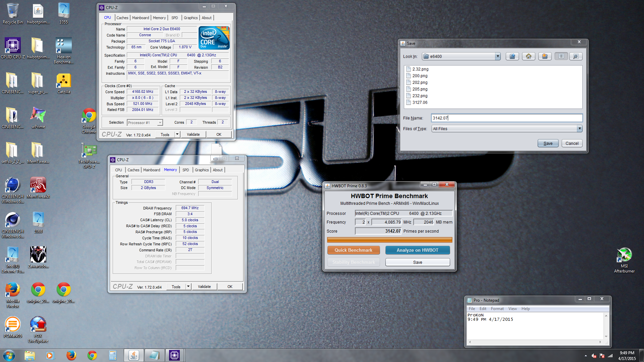644x362 pixels.
Task: Switch Save dialog to List view
Action: click(561, 56)
